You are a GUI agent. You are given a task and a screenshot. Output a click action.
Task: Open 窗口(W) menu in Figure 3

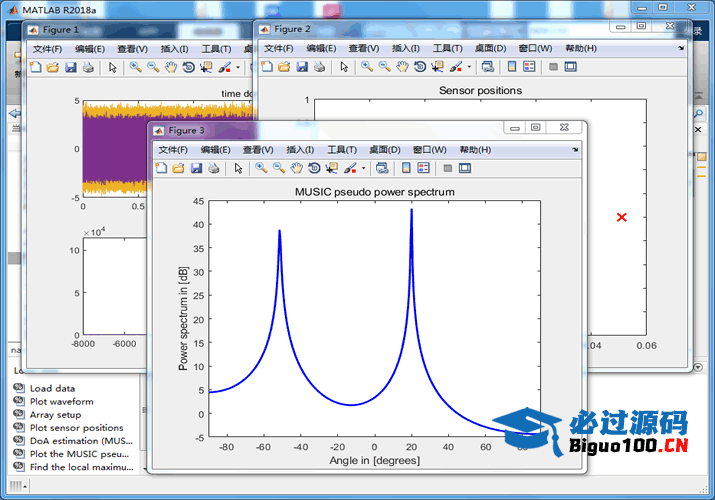point(430,150)
